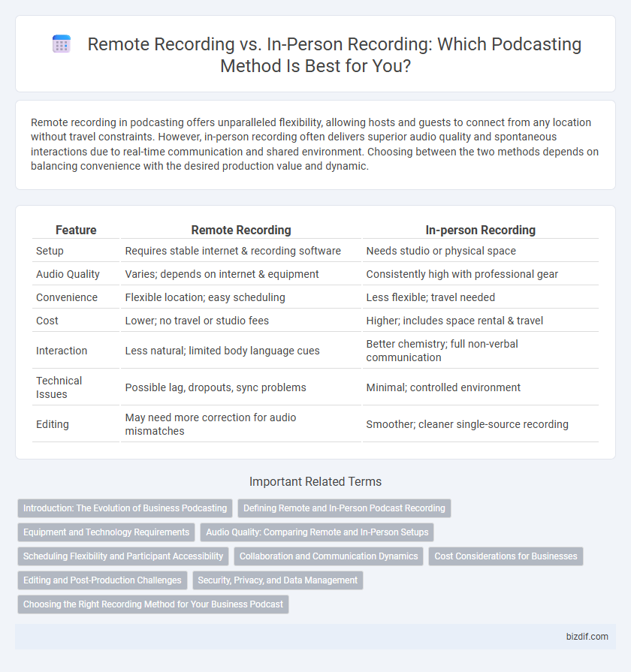
Task: Click 'Possible lag, dropouts, sync problems' cell
Action: [241, 387]
